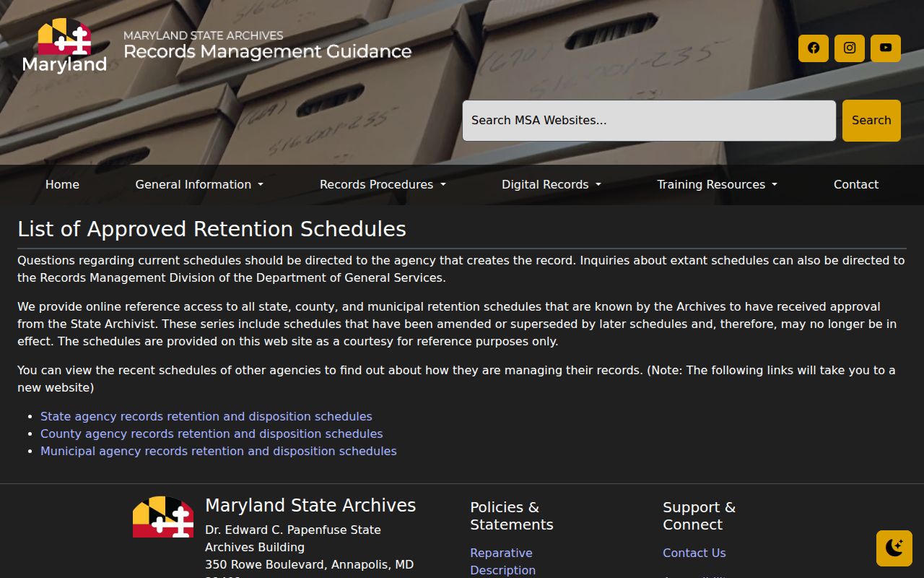Open Reparative Description footer link
Image resolution: width=924 pixels, height=578 pixels.
503,561
